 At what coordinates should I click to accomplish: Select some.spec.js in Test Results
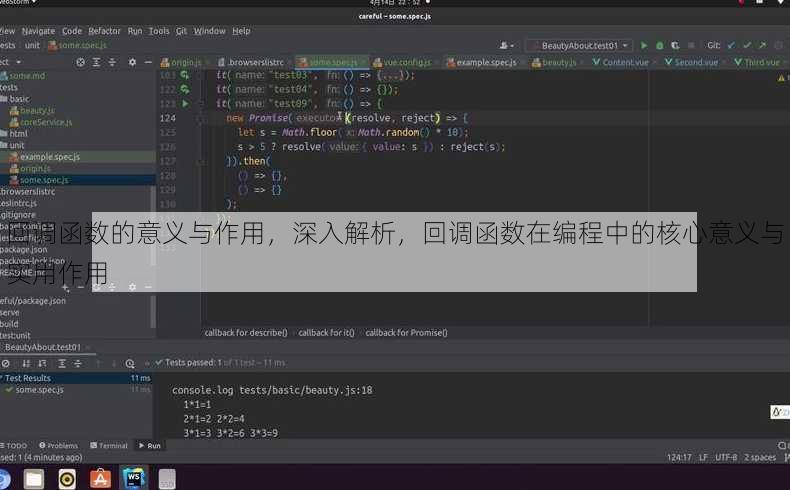point(39,390)
